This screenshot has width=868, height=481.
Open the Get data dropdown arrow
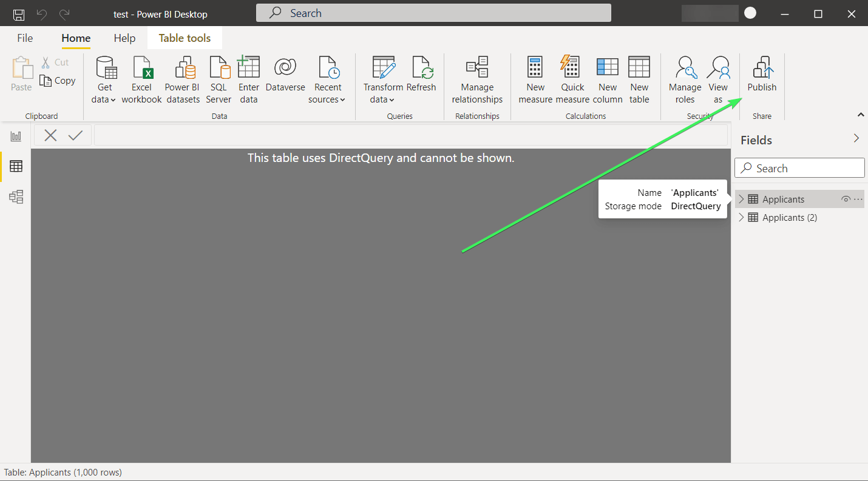coord(113,100)
